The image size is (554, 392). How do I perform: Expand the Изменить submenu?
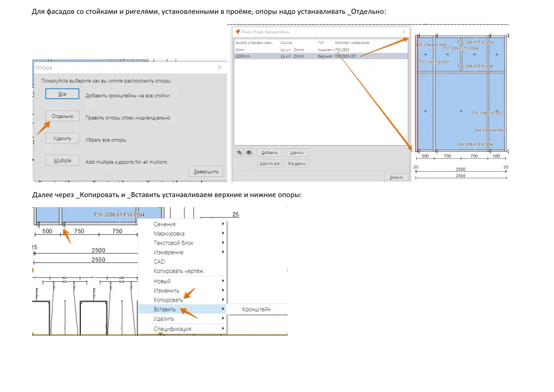tap(183, 291)
